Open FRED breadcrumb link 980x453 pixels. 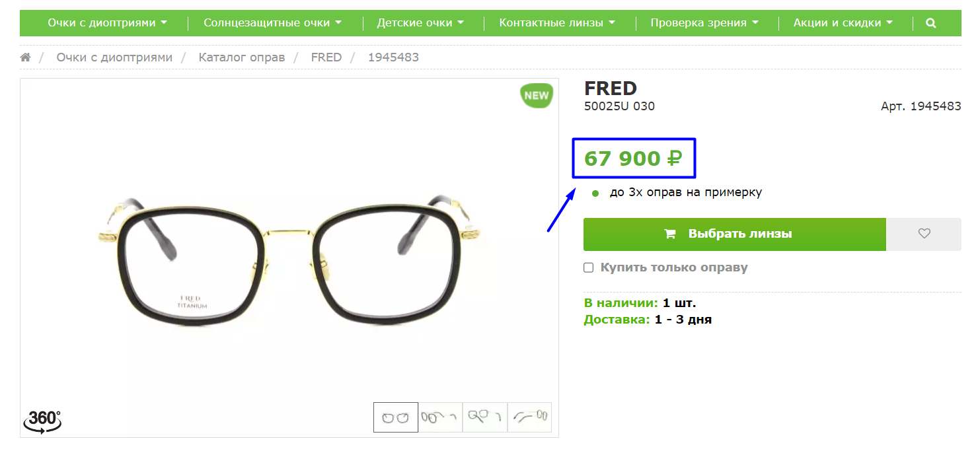326,57
